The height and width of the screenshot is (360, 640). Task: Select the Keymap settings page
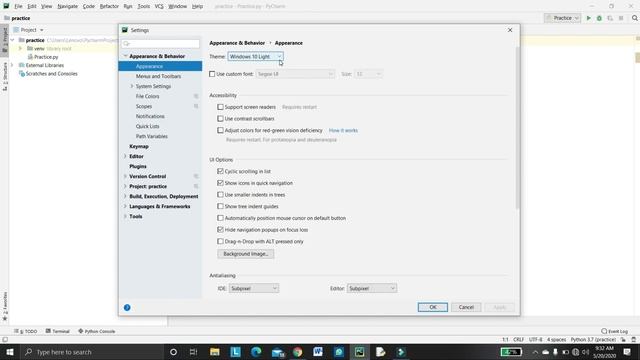point(139,146)
